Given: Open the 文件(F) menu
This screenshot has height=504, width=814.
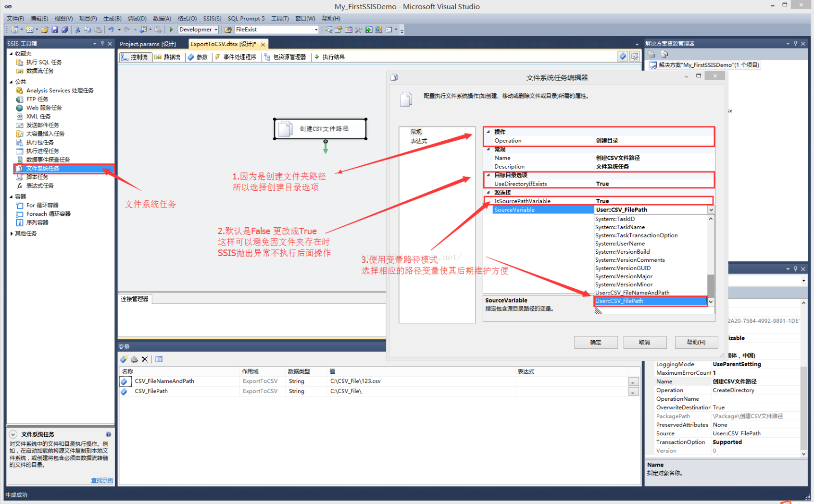Looking at the screenshot, I should point(15,19).
